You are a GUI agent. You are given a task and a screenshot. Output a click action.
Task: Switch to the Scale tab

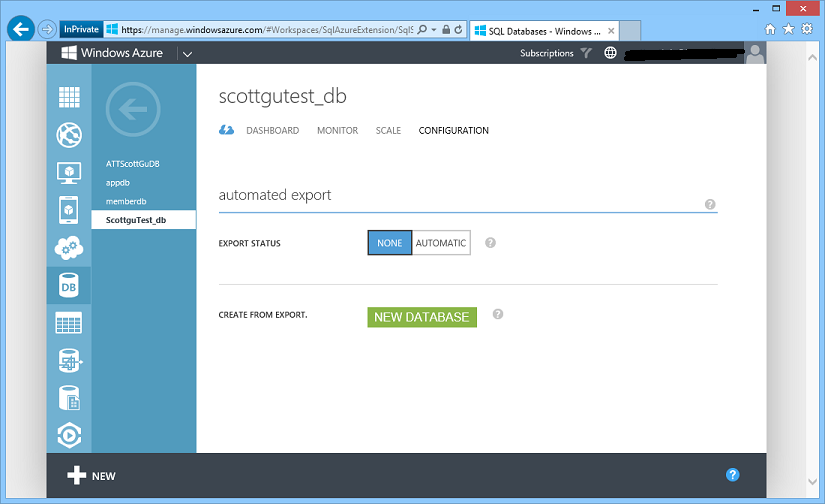[x=388, y=130]
